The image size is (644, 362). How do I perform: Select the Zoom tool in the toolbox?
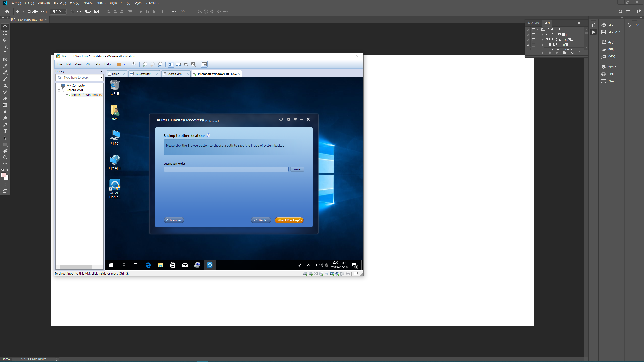(x=5, y=157)
